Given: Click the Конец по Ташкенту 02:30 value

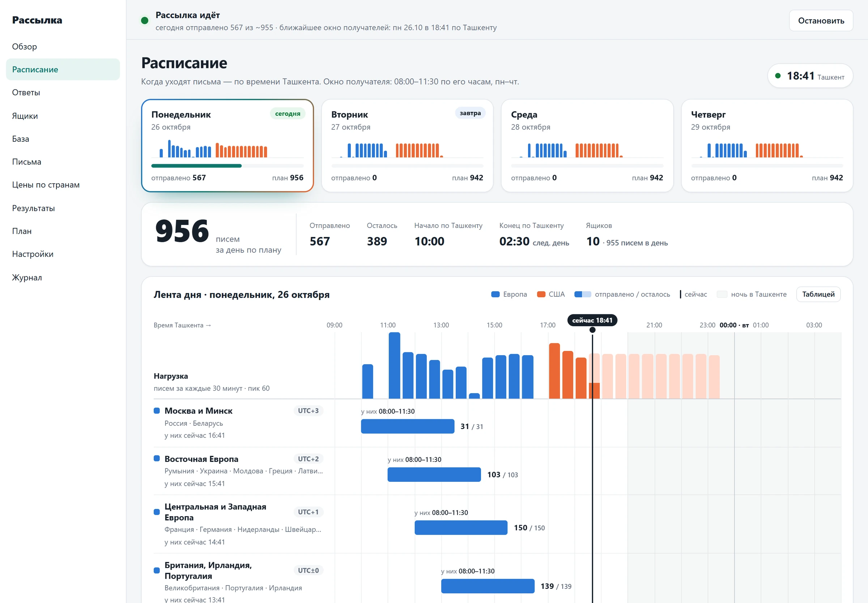Looking at the screenshot, I should pyautogui.click(x=514, y=241).
